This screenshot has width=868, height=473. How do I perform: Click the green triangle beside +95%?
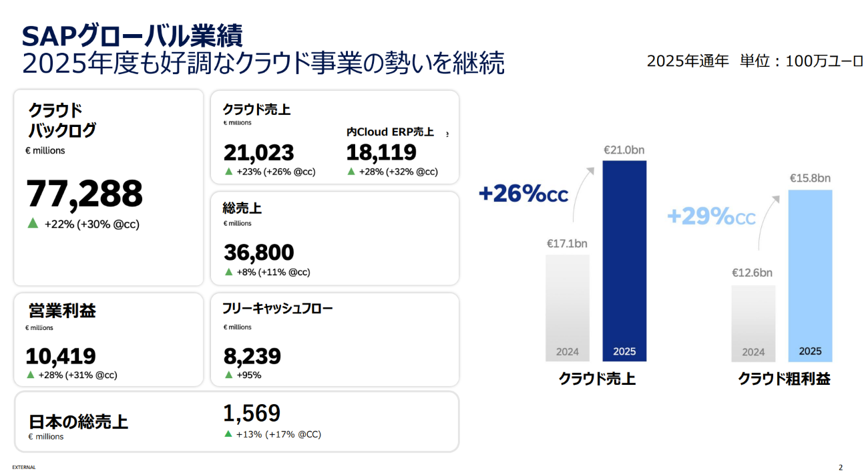228,375
